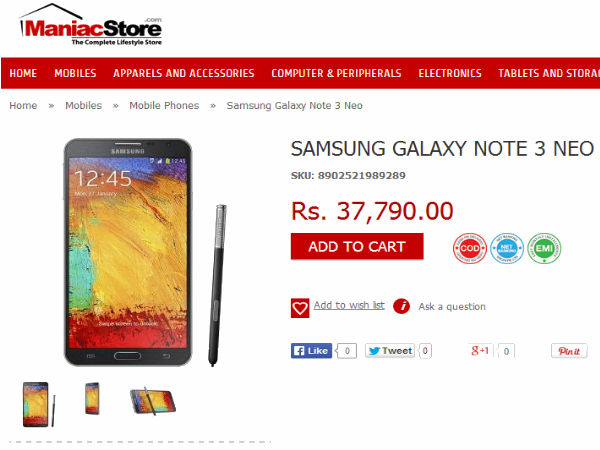Select the landscape phone thumbnail
600x450 pixels.
pos(153,401)
